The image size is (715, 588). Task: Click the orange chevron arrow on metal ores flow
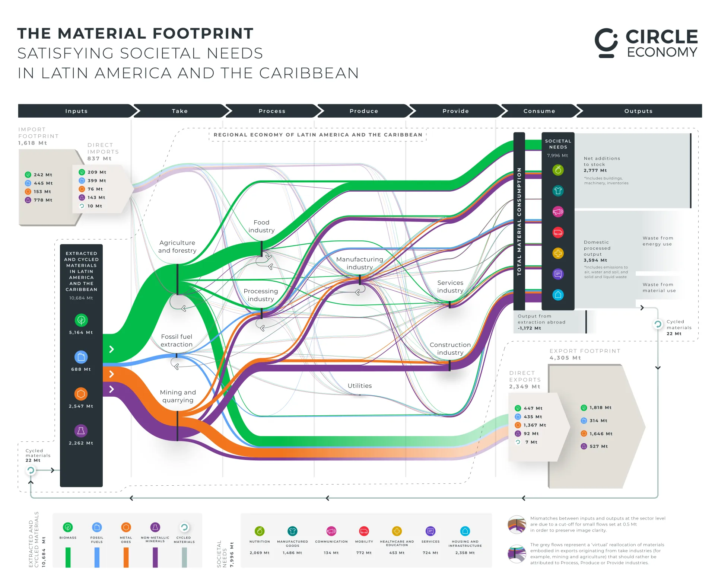[111, 374]
